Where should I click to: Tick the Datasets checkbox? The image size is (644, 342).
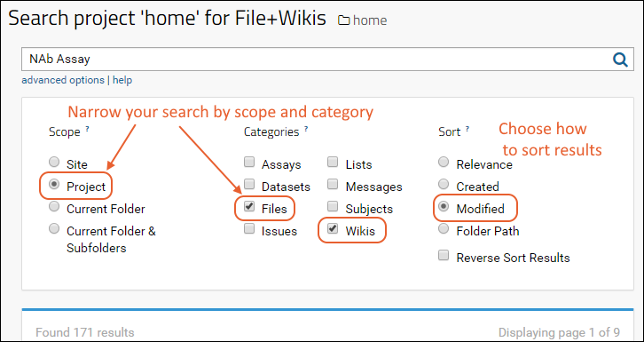click(x=249, y=184)
